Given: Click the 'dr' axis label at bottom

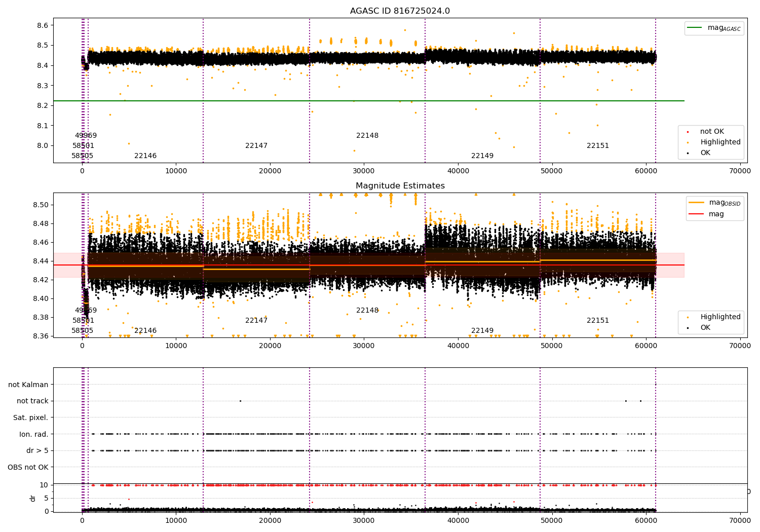Looking at the screenshot, I should tap(33, 498).
